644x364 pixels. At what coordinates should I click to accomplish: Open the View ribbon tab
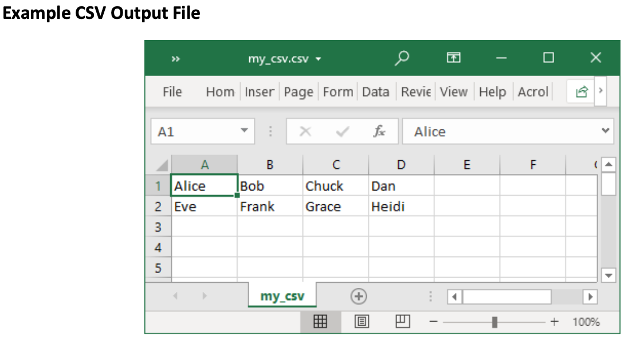(x=453, y=92)
